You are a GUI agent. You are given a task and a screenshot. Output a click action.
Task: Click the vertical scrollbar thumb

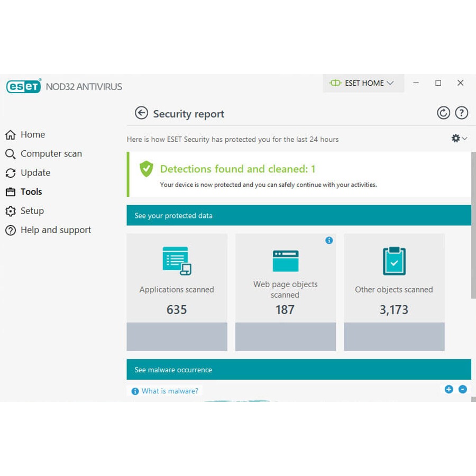point(473,225)
